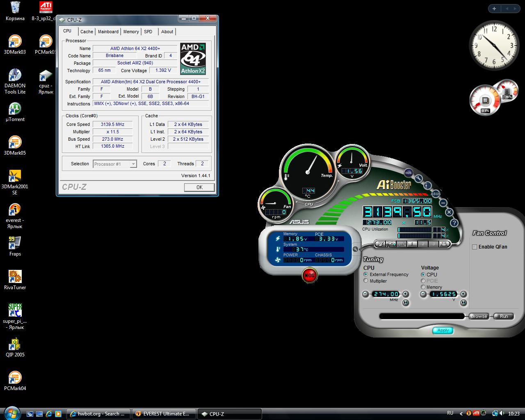The width and height of the screenshot is (525, 420).
Task: Switch to EVEREST Ultimate taskbar window
Action: pyautogui.click(x=164, y=414)
